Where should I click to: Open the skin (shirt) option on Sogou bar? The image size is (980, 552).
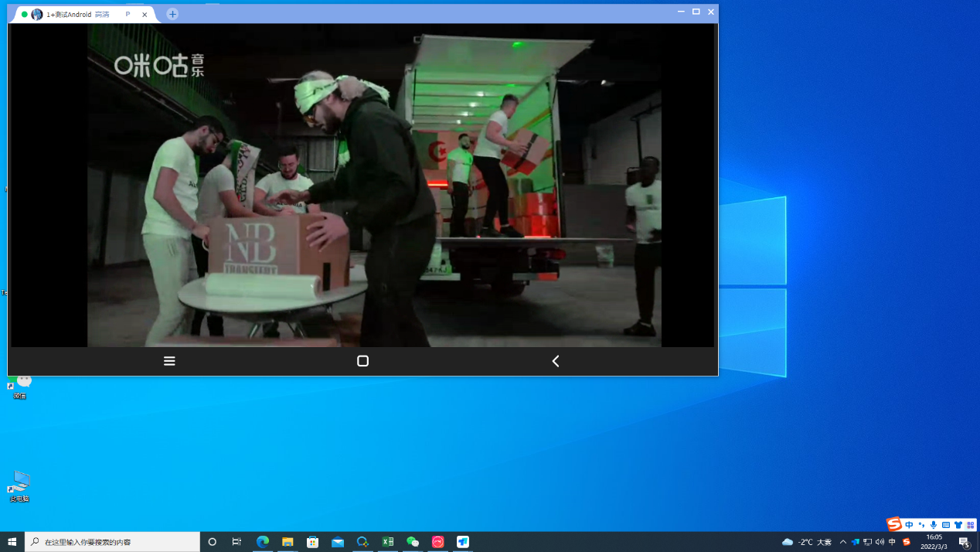coord(958,525)
